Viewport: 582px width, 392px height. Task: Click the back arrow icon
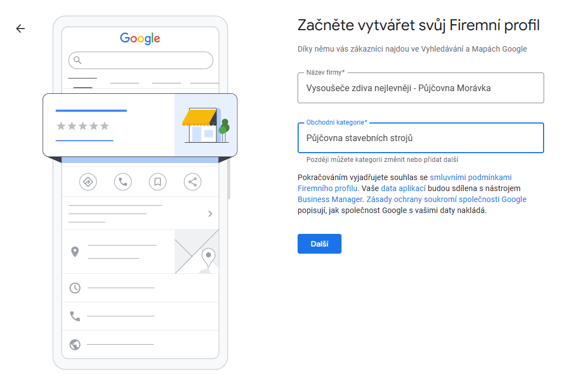pos(20,29)
